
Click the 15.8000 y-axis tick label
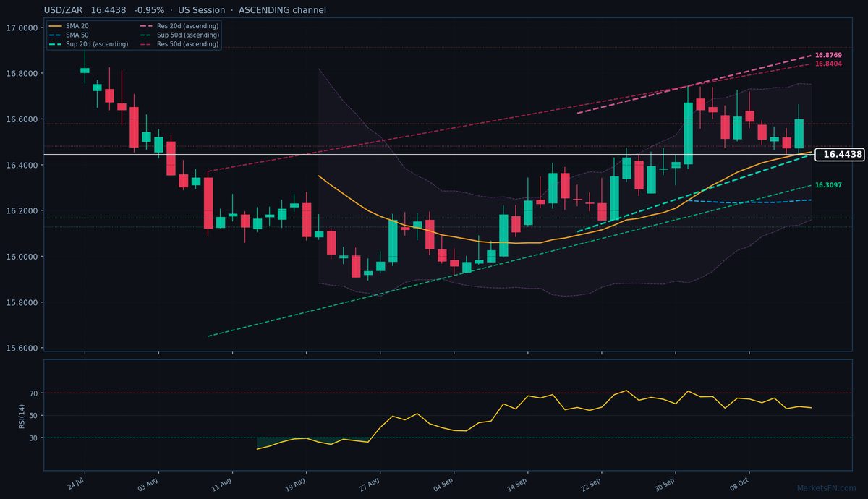coord(22,302)
